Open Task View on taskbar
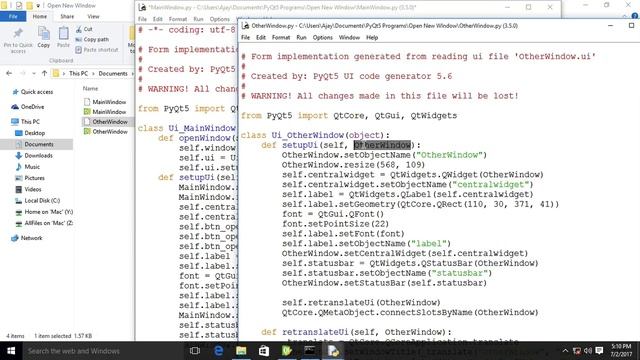 coord(195,351)
